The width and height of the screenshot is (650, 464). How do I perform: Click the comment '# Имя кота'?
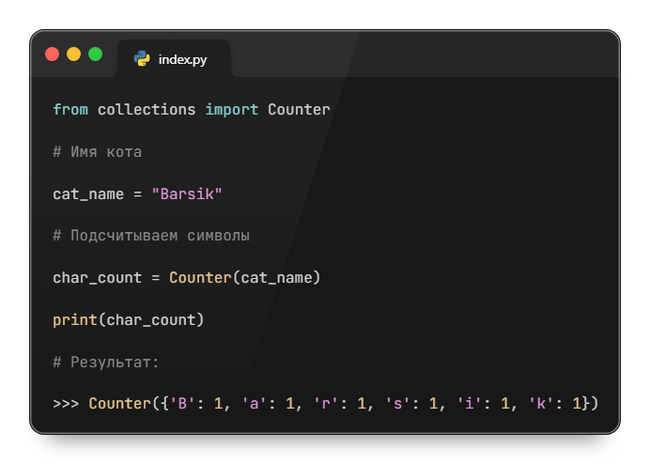(x=97, y=151)
